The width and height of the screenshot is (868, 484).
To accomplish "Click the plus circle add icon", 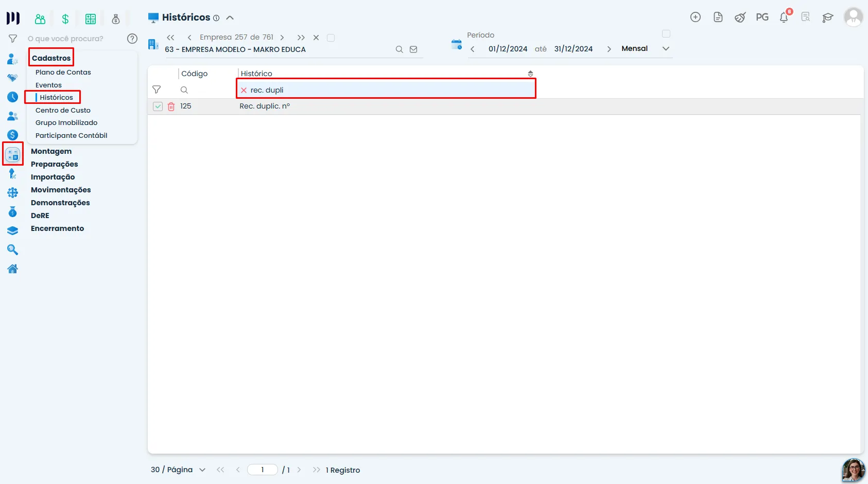I will pyautogui.click(x=696, y=17).
